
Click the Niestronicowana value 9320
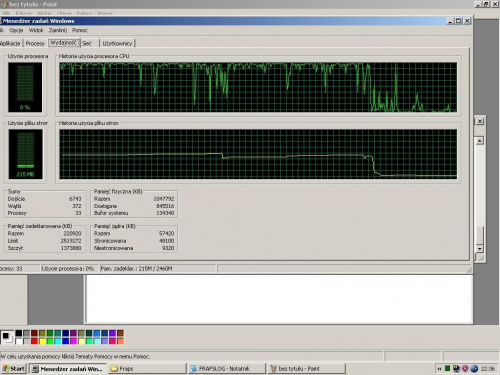[x=168, y=248]
